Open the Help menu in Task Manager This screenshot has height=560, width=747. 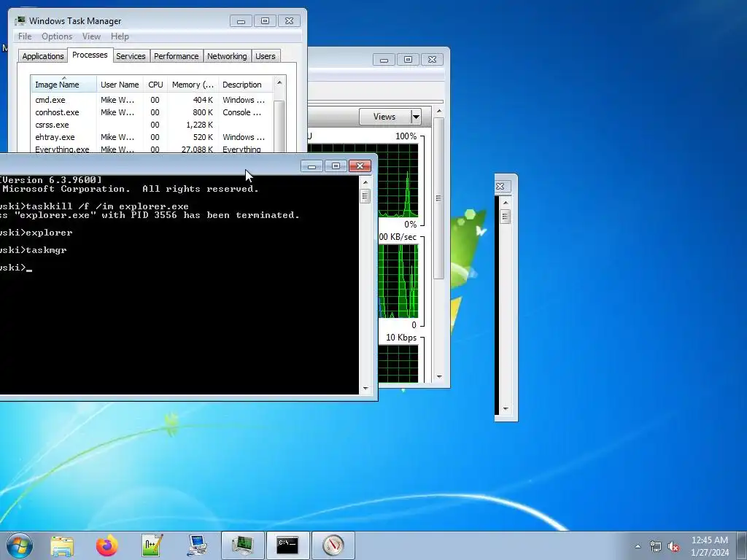click(120, 36)
